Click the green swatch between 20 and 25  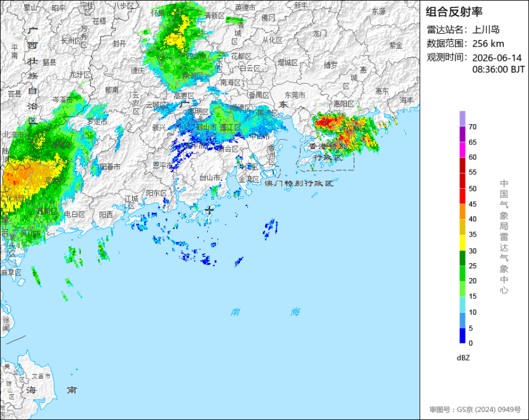[x=462, y=274]
